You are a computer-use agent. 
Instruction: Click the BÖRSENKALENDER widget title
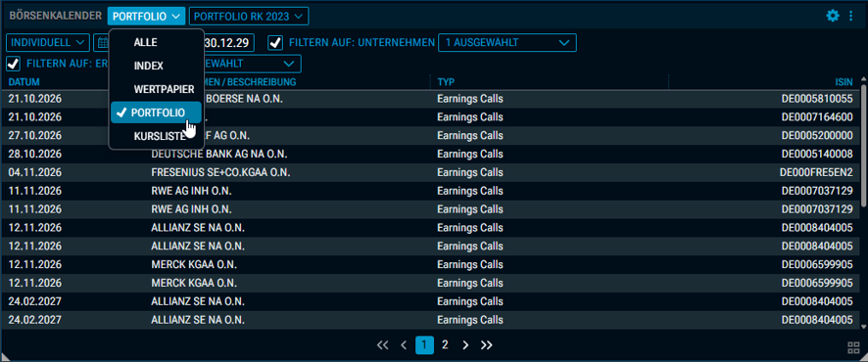[x=56, y=17]
